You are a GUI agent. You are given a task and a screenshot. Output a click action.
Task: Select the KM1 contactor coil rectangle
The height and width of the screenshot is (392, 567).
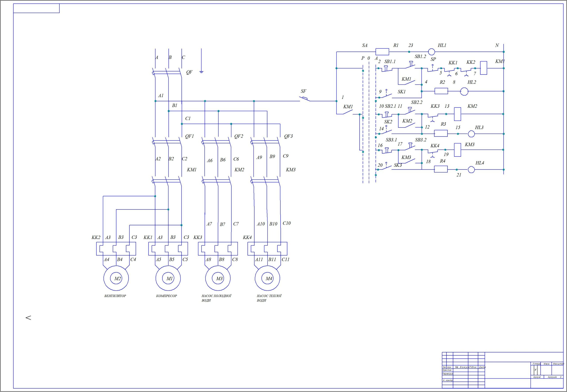[x=484, y=68]
